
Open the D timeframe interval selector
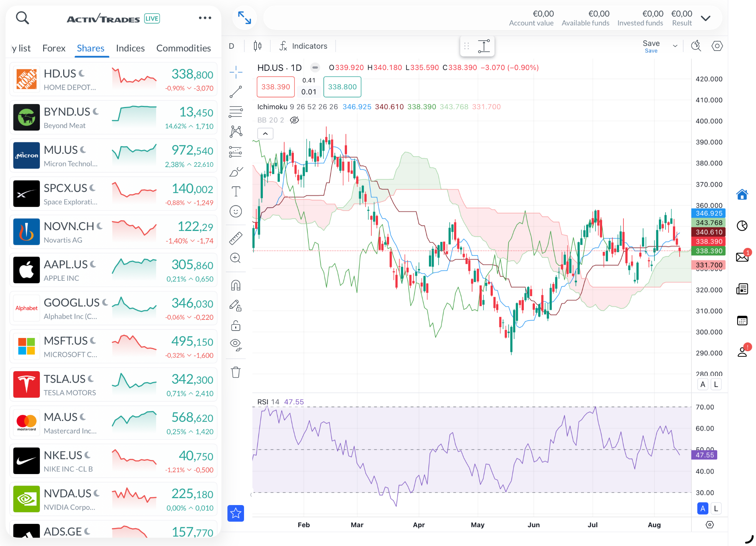tap(231, 46)
